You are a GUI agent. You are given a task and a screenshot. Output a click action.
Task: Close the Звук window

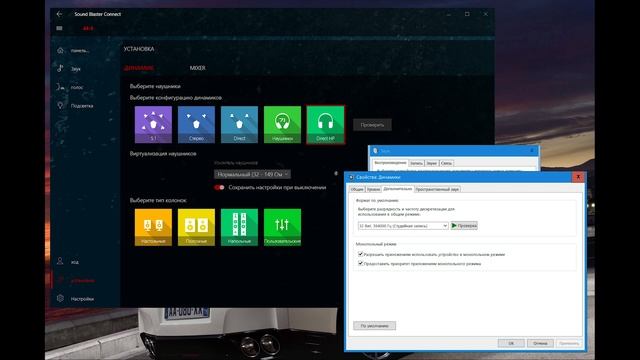click(x=531, y=151)
